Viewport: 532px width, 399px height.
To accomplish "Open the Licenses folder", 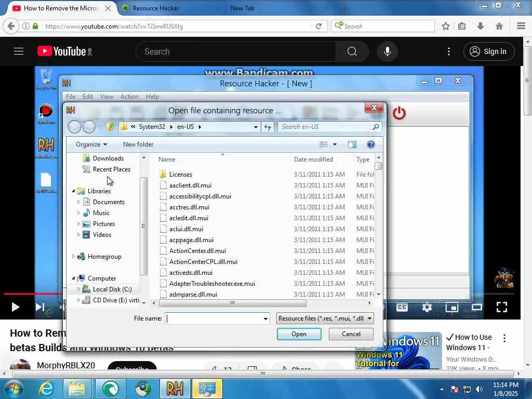I will coord(180,175).
